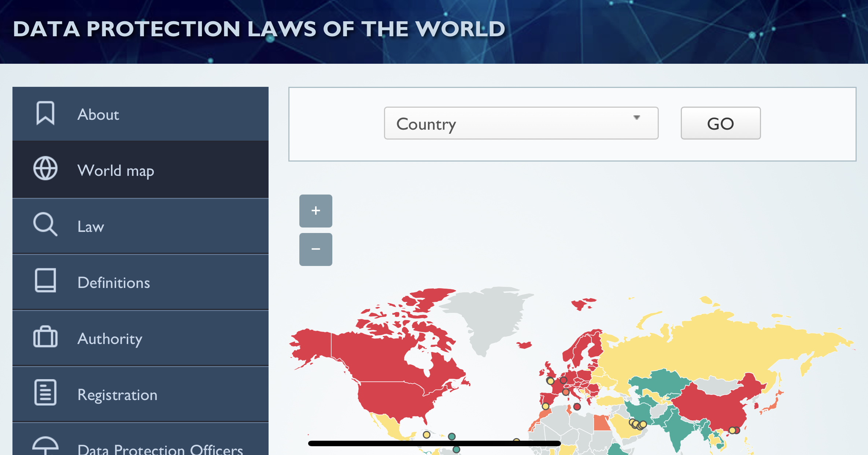Click the Registration document icon
The width and height of the screenshot is (868, 455).
click(45, 392)
